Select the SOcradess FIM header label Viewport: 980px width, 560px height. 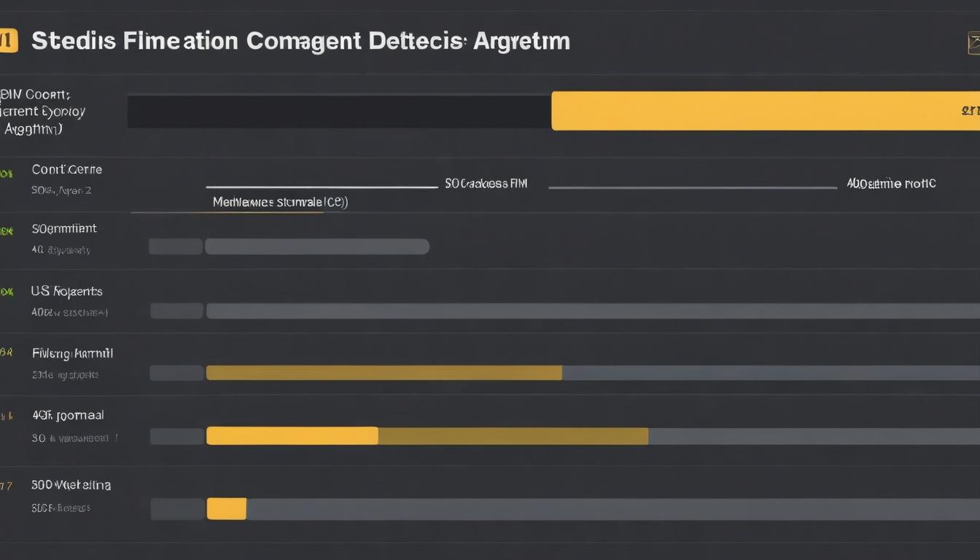pyautogui.click(x=486, y=184)
